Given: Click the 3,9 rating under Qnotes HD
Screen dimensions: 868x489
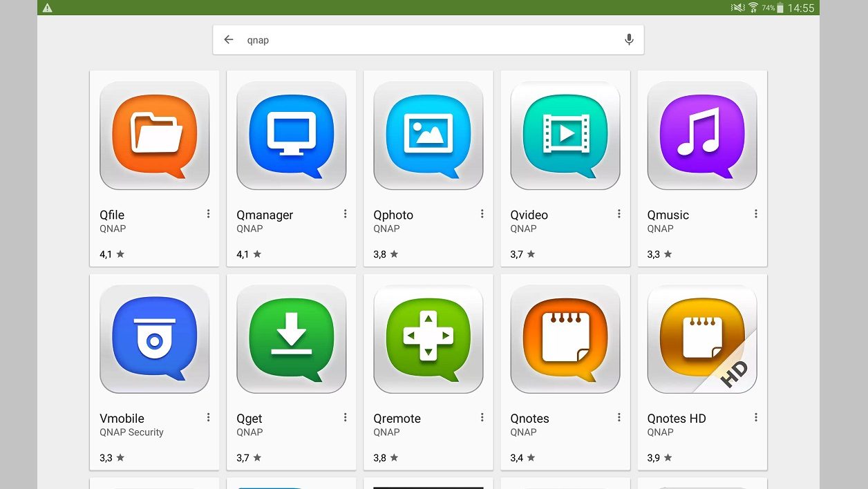Looking at the screenshot, I should [659, 457].
